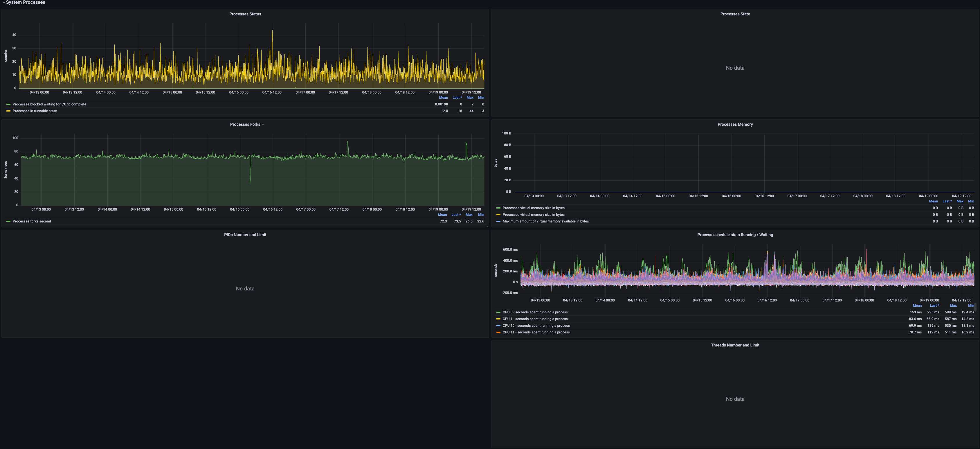Viewport: 980px width, 449px height.
Task: Click the 153 ms mean value for CPU 0
Action: point(916,312)
